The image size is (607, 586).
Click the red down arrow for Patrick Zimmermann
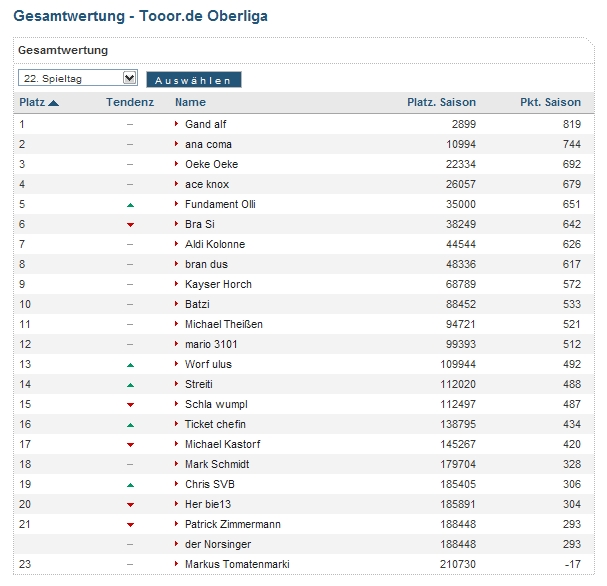click(x=130, y=525)
